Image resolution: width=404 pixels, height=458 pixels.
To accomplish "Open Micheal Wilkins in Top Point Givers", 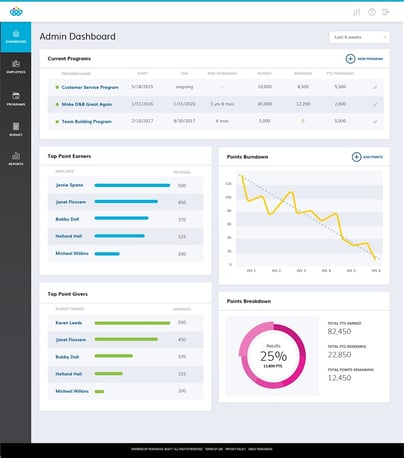I will tap(72, 391).
